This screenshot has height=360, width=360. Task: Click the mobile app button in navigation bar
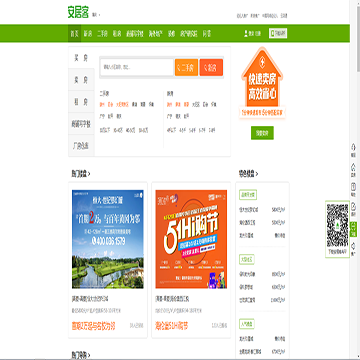tap(278, 33)
